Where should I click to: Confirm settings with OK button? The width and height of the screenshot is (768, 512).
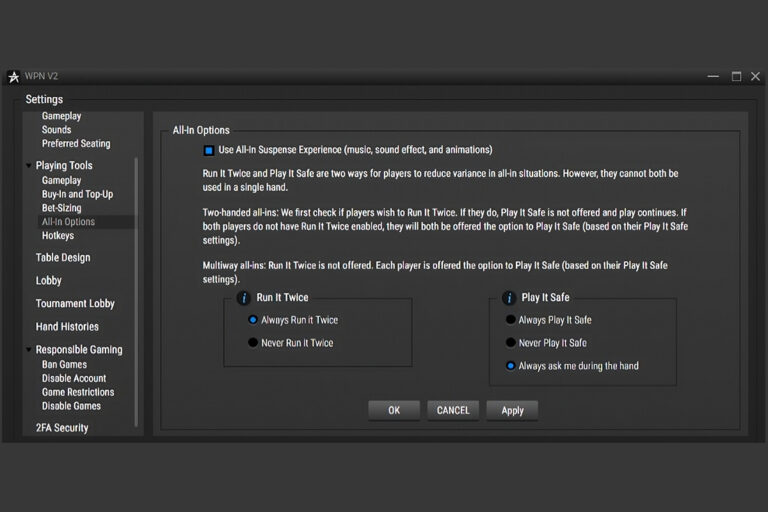[x=394, y=410]
